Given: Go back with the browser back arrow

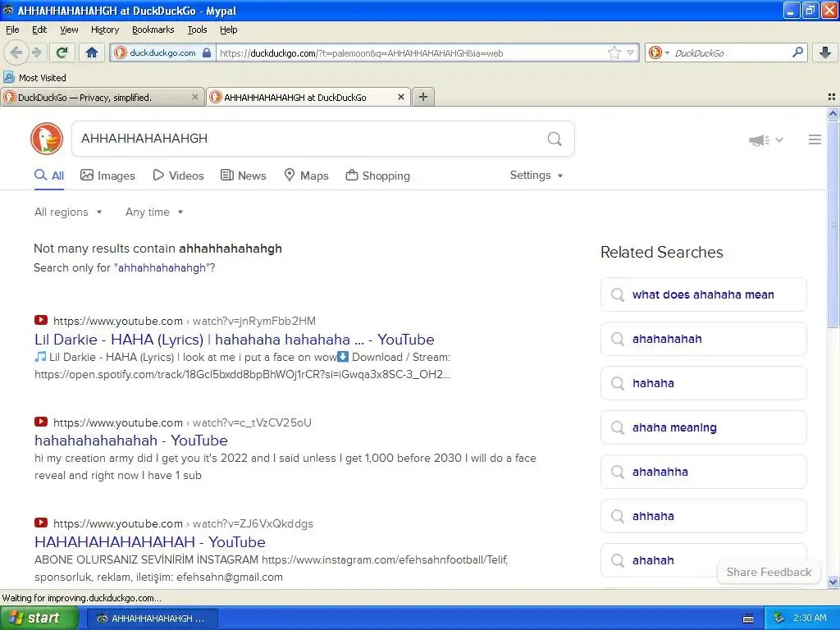Looking at the screenshot, I should 16,52.
